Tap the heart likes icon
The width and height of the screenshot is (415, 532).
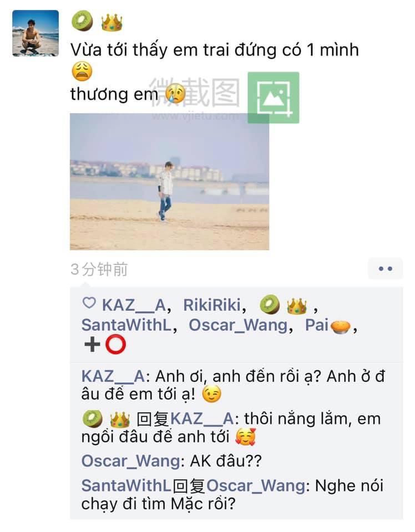point(89,303)
